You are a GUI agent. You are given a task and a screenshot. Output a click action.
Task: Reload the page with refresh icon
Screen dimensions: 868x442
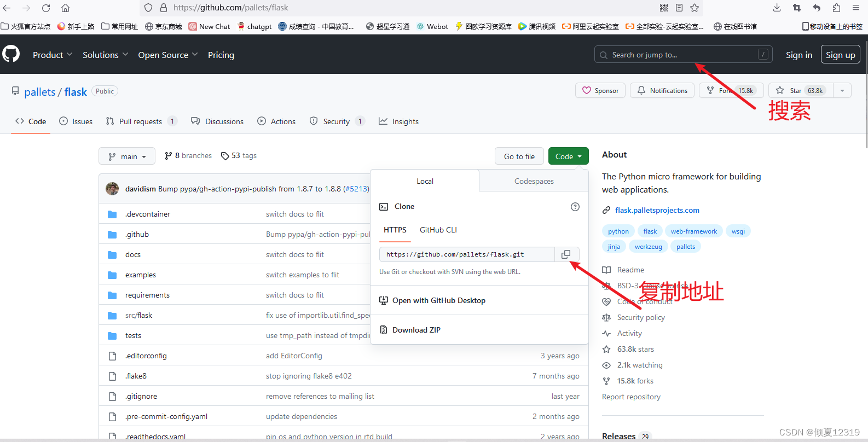[x=46, y=8]
